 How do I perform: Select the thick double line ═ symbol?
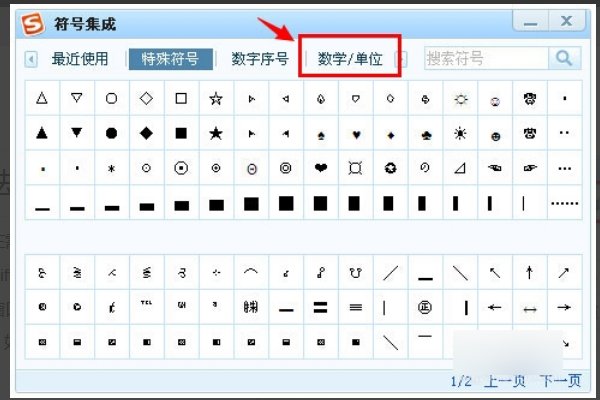tap(321, 307)
